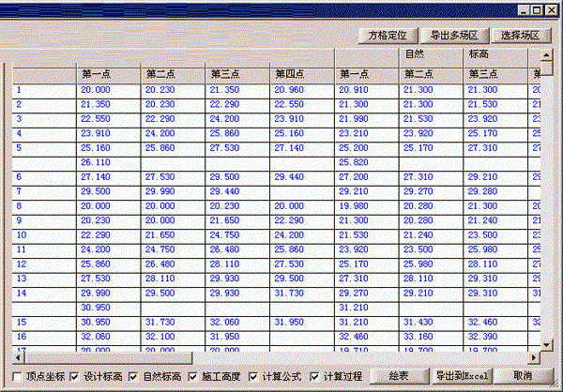Select row number 11
The width and height of the screenshot is (563, 392).
click(44, 249)
